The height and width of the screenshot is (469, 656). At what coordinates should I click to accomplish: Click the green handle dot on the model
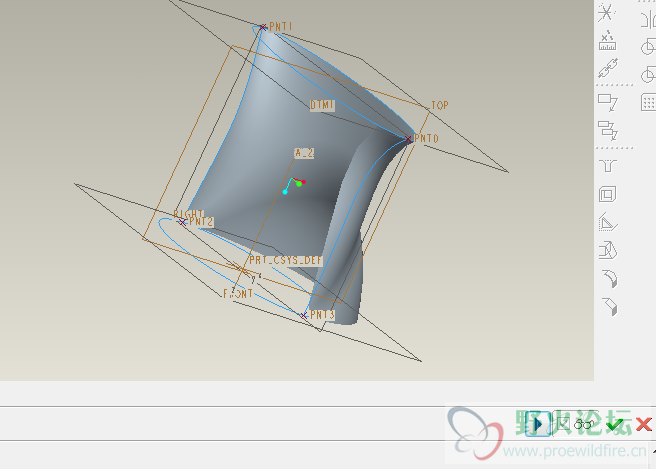(x=299, y=184)
